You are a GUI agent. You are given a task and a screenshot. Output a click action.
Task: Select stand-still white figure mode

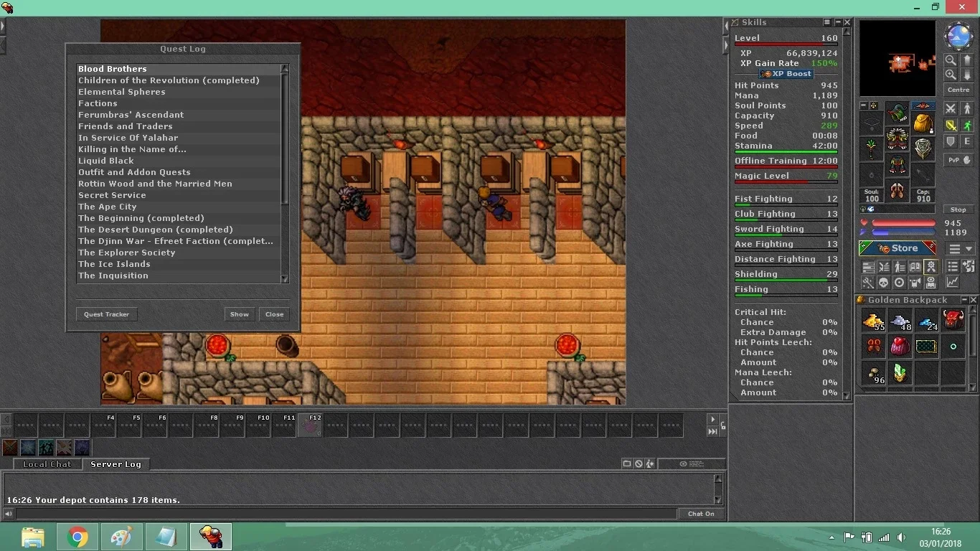(967, 108)
